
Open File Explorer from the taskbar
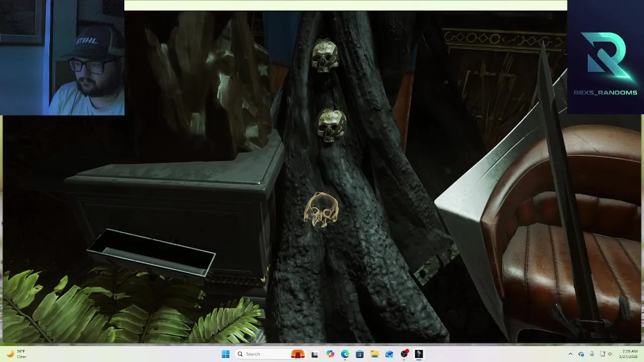[374, 354]
